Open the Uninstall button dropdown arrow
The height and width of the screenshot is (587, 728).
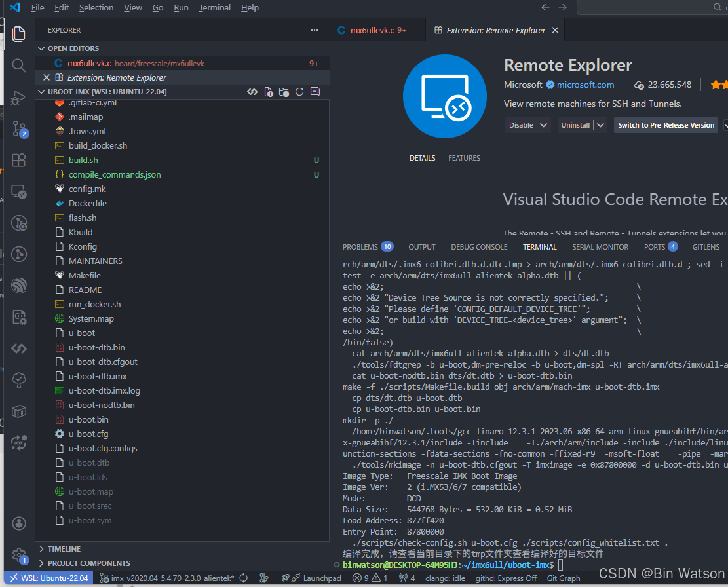(601, 125)
